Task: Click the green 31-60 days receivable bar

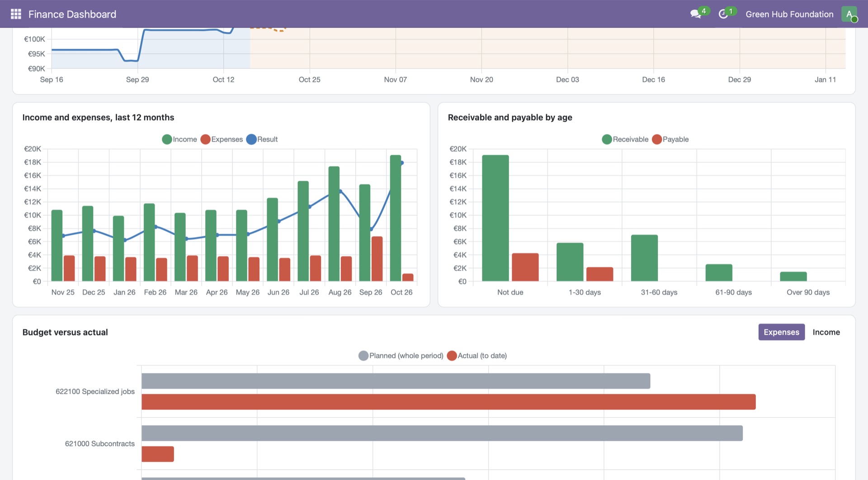Action: click(x=644, y=258)
